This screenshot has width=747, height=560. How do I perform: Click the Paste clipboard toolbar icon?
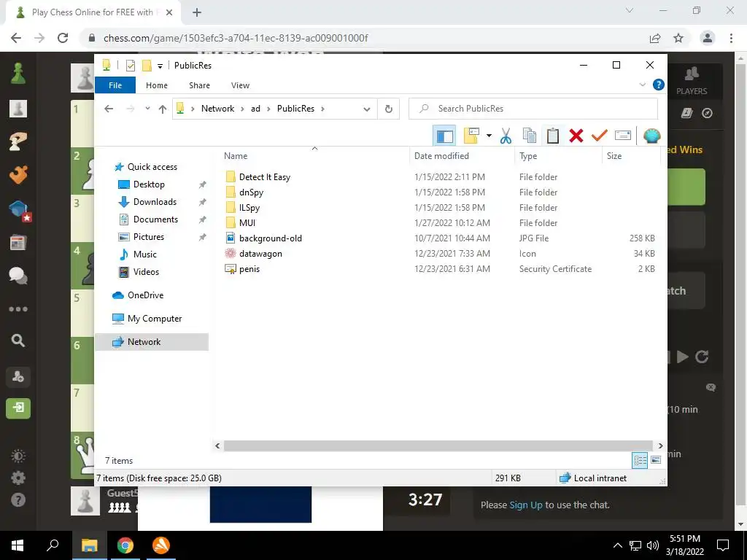click(x=553, y=136)
